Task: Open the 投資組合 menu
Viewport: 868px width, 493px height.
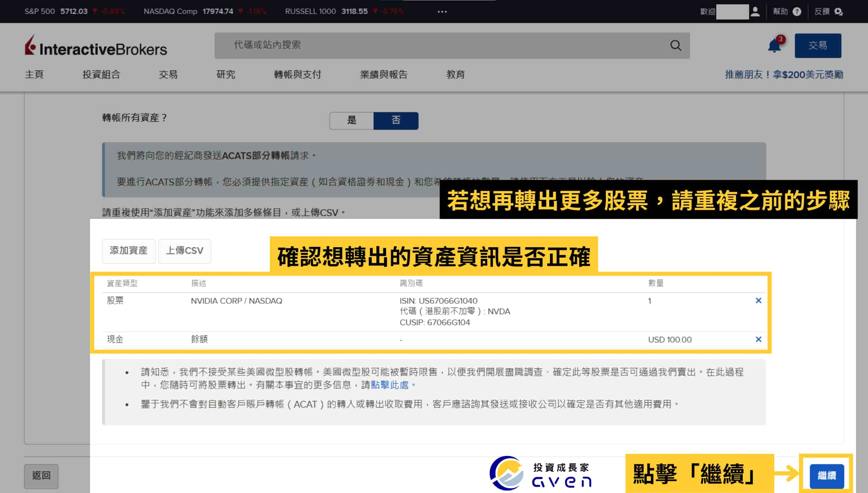Action: (x=101, y=74)
